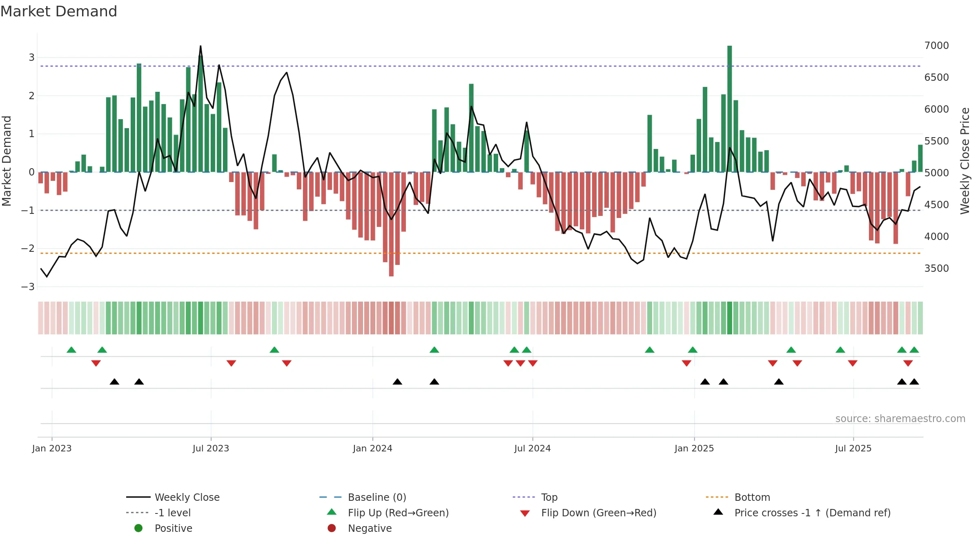Click the purple dotted Top line in chart
The width and height of the screenshot is (980, 551).
(x=480, y=66)
